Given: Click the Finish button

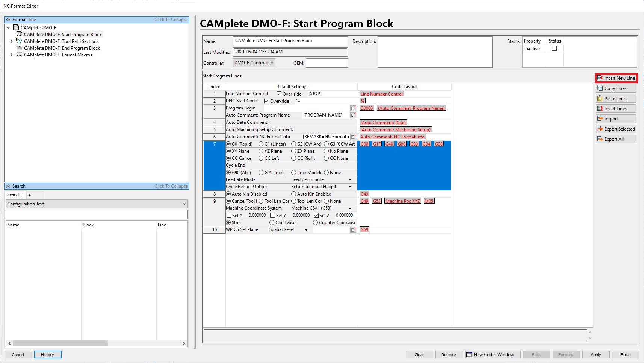Looking at the screenshot, I should pyautogui.click(x=626, y=355).
